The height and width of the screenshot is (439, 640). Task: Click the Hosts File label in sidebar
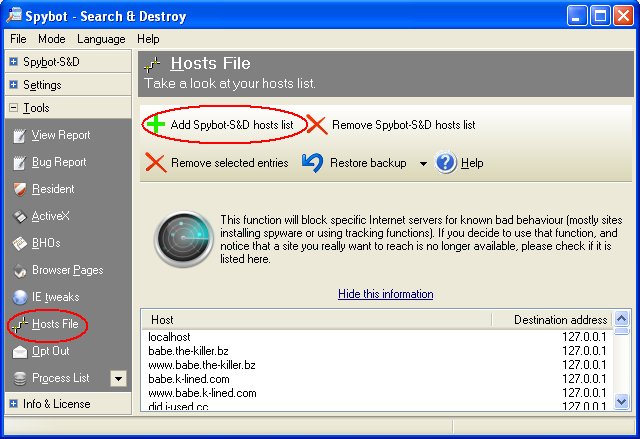coord(55,324)
